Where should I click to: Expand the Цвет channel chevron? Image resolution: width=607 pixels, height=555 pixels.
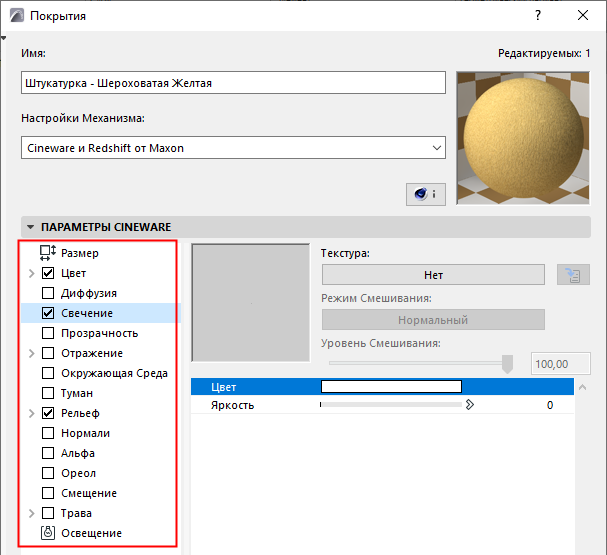32,273
